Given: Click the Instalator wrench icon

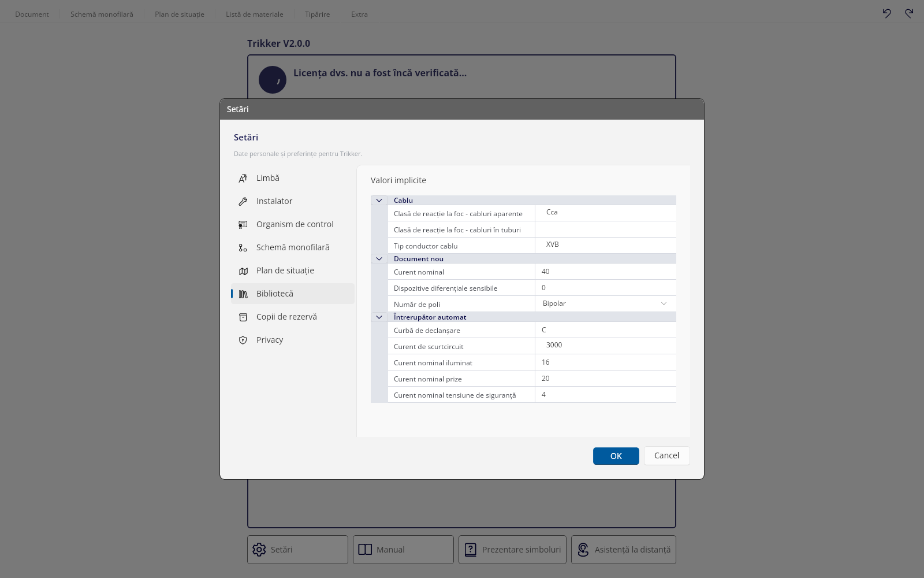Looking at the screenshot, I should pos(243,201).
